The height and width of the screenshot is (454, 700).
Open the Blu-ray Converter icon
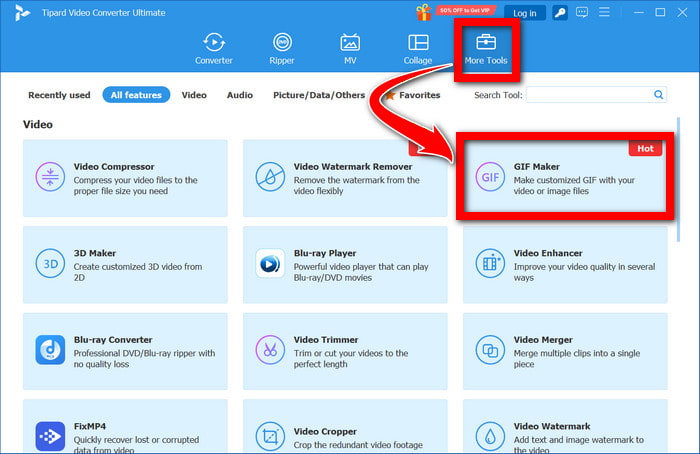click(x=50, y=350)
